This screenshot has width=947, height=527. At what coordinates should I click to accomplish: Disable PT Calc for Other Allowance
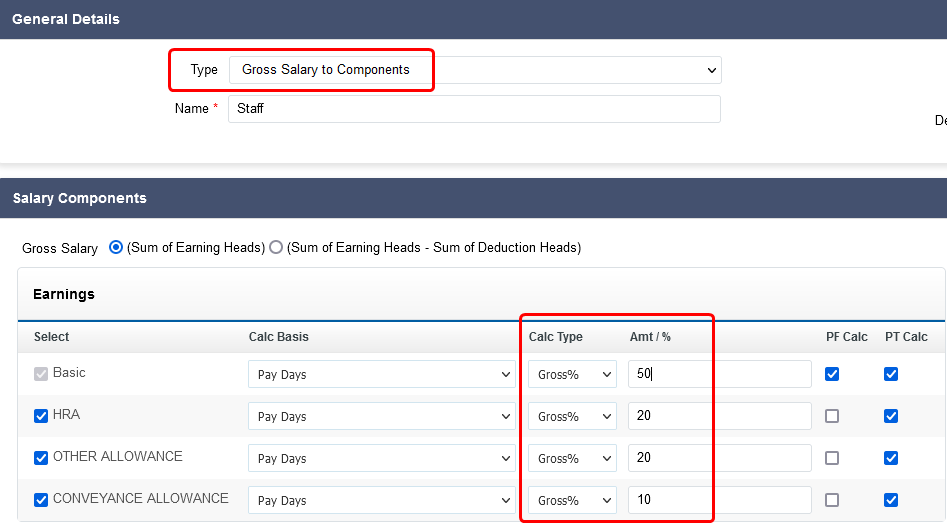(891, 458)
